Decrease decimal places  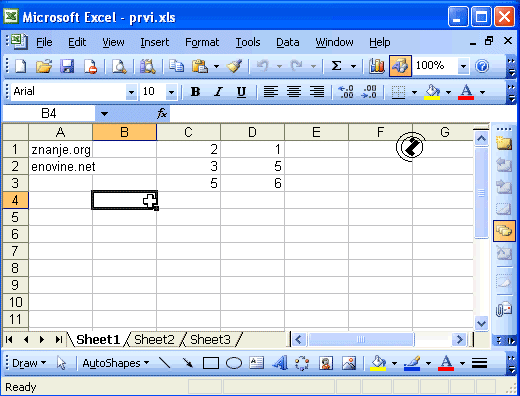click(369, 91)
